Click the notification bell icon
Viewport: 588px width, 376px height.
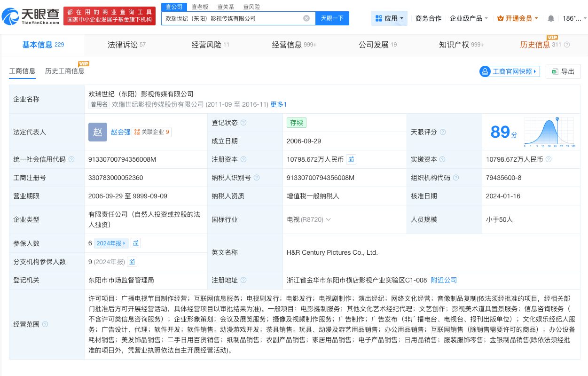pos(550,18)
